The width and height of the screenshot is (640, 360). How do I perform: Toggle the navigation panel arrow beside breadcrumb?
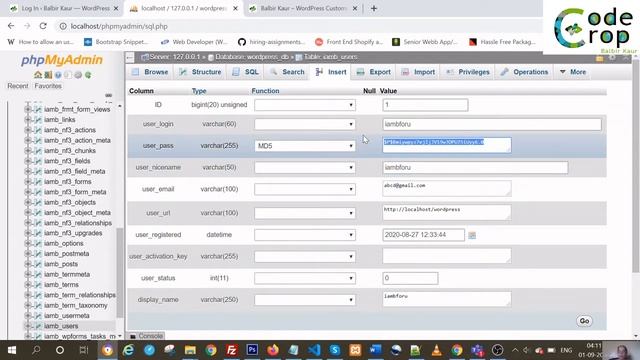pyautogui.click(x=129, y=57)
